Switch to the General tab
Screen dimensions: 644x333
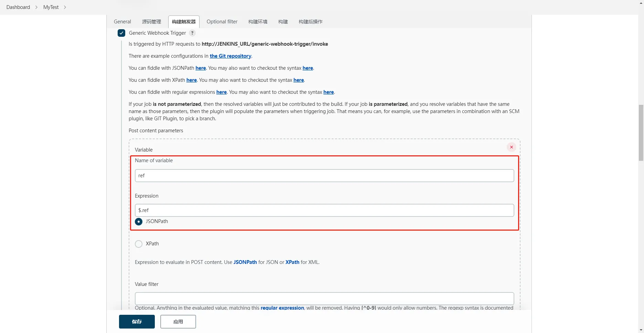(122, 22)
